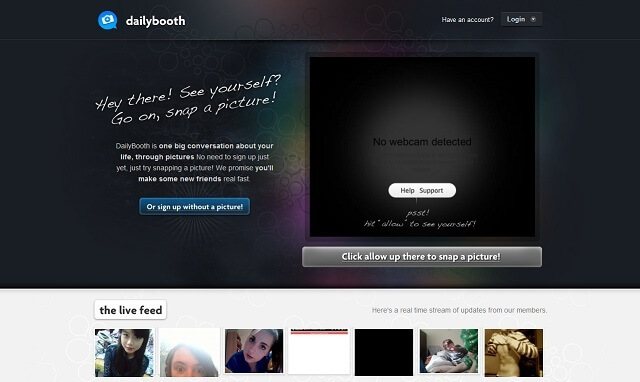
Task: Open second live feed thumbnail with bright background face
Action: pyautogui.click(x=189, y=353)
